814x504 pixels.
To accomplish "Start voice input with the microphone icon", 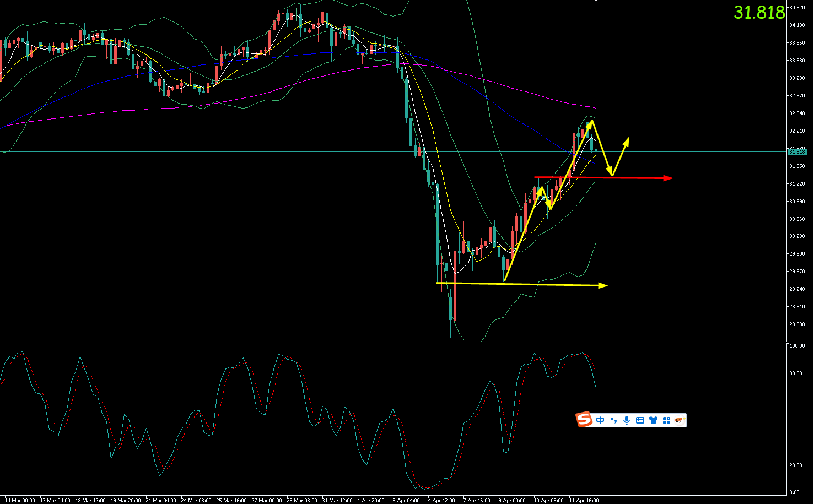I will [x=627, y=420].
